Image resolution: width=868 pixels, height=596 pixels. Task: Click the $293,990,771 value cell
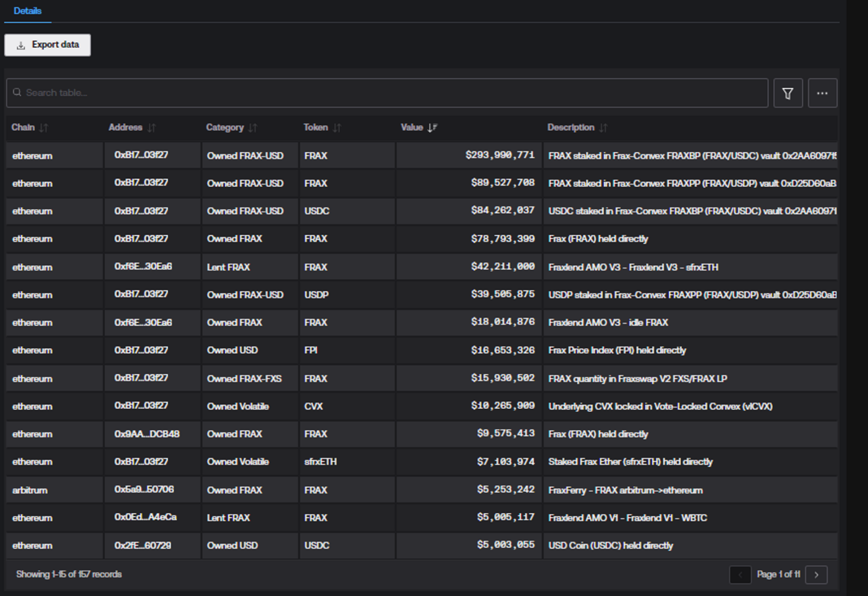[x=500, y=155]
